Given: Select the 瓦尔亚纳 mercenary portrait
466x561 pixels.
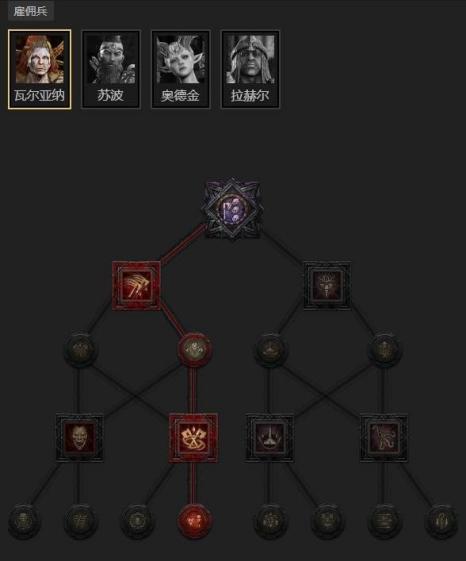Looking at the screenshot, I should (x=39, y=69).
